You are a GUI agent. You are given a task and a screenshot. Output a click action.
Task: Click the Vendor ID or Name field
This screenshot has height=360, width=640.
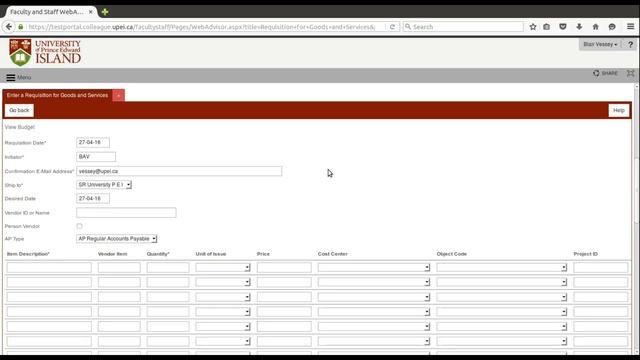[x=126, y=212]
